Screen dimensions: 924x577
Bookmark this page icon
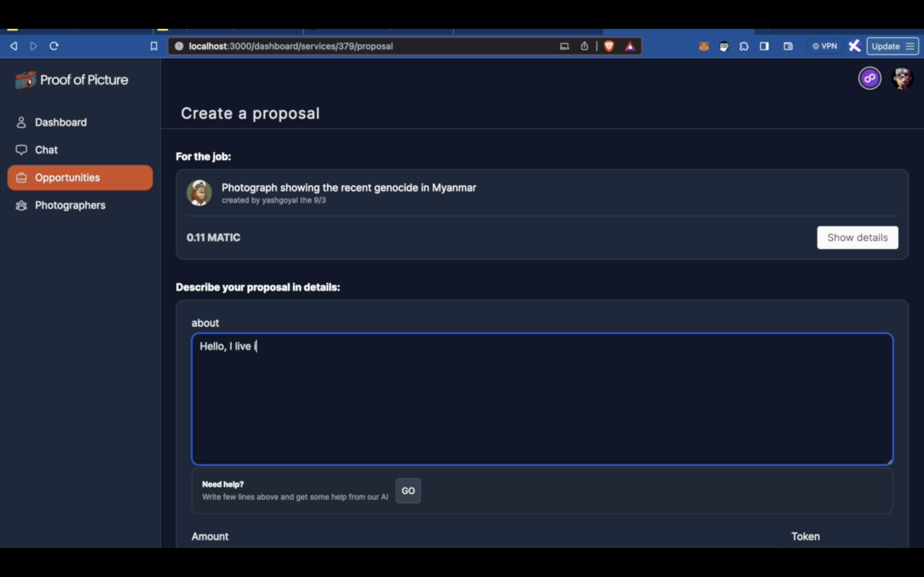154,46
